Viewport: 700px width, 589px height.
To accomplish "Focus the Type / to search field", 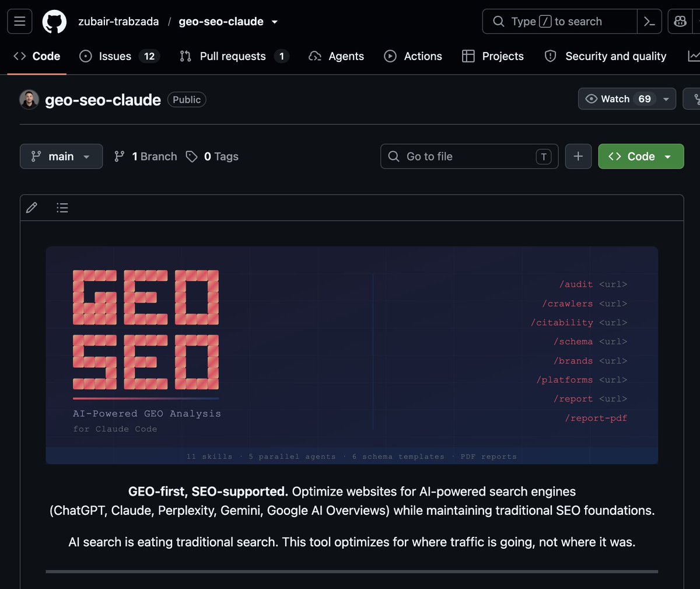I will 559,22.
